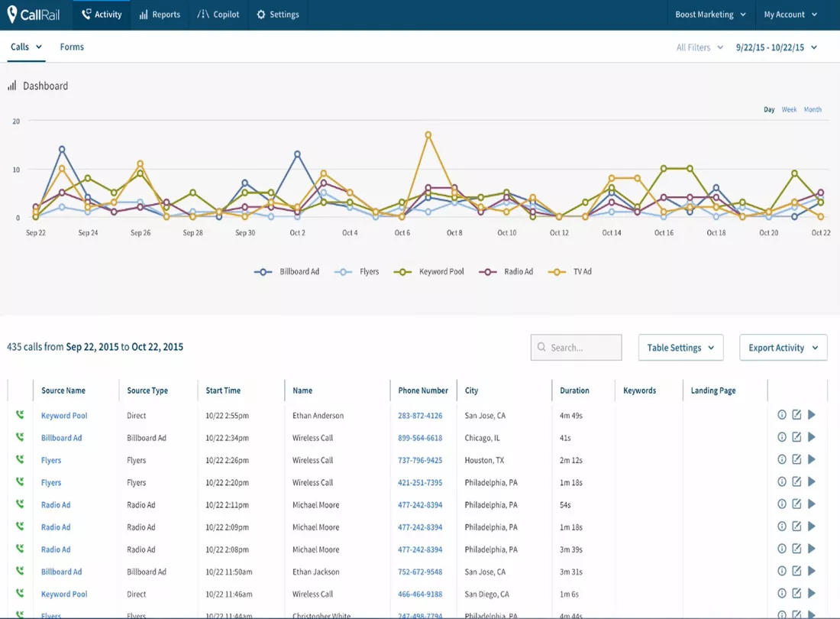Click green phone icon on Keyword Pool row
This screenshot has height=619, width=840.
point(20,416)
